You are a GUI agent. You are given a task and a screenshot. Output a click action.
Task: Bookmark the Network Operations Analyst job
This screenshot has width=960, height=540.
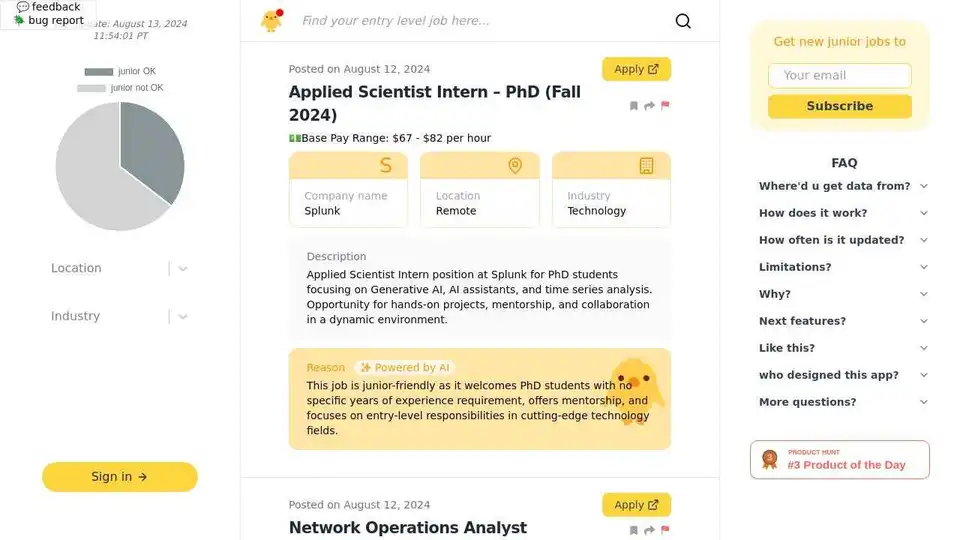coord(634,530)
